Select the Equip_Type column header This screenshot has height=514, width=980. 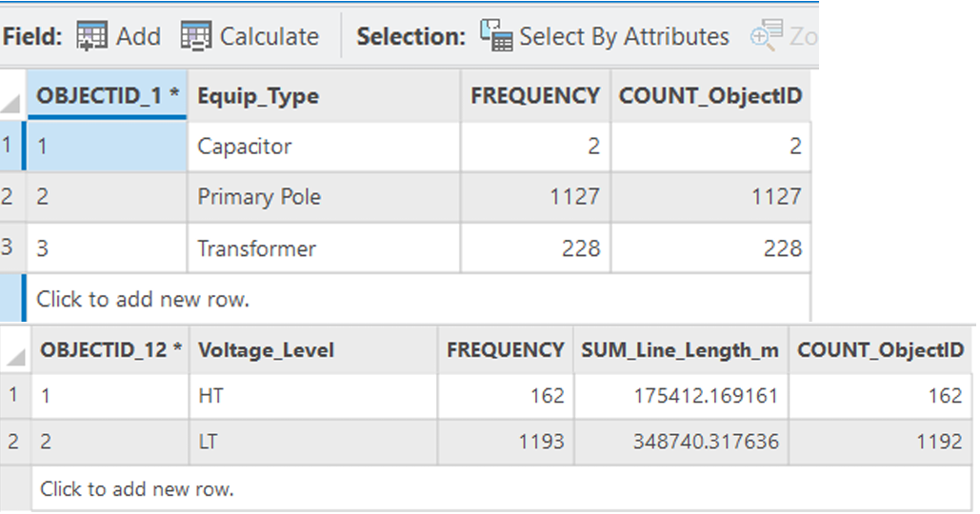tap(324, 95)
